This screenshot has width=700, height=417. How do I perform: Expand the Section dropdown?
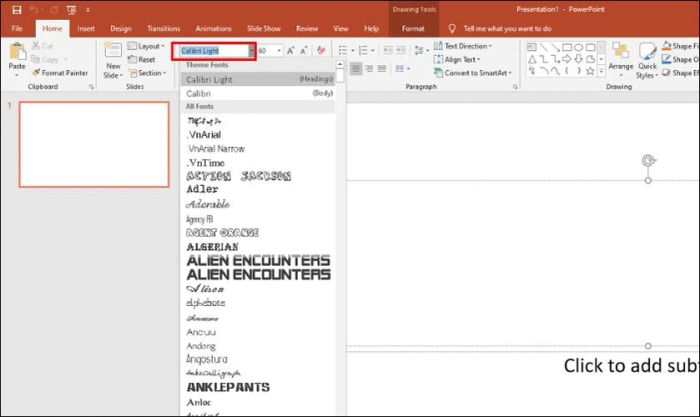(147, 73)
